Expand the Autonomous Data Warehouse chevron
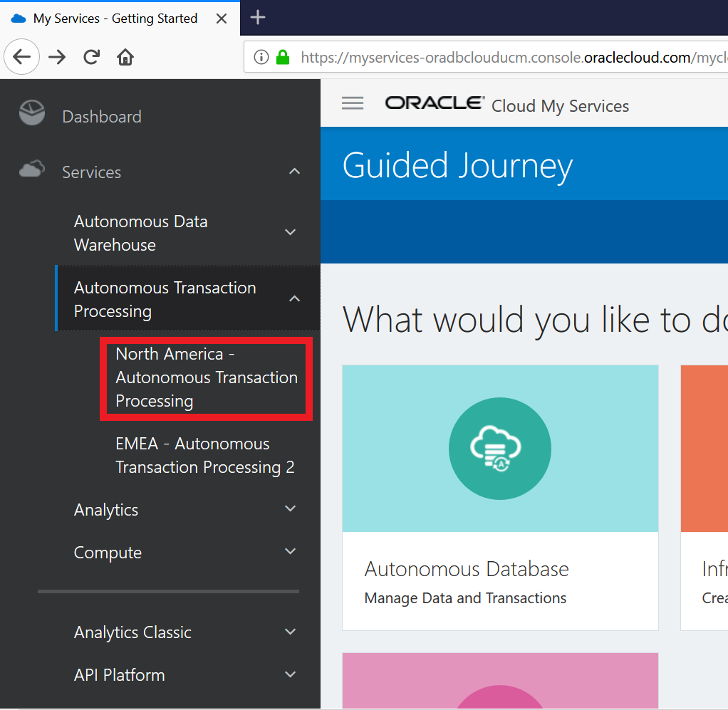This screenshot has width=728, height=710. click(x=290, y=232)
